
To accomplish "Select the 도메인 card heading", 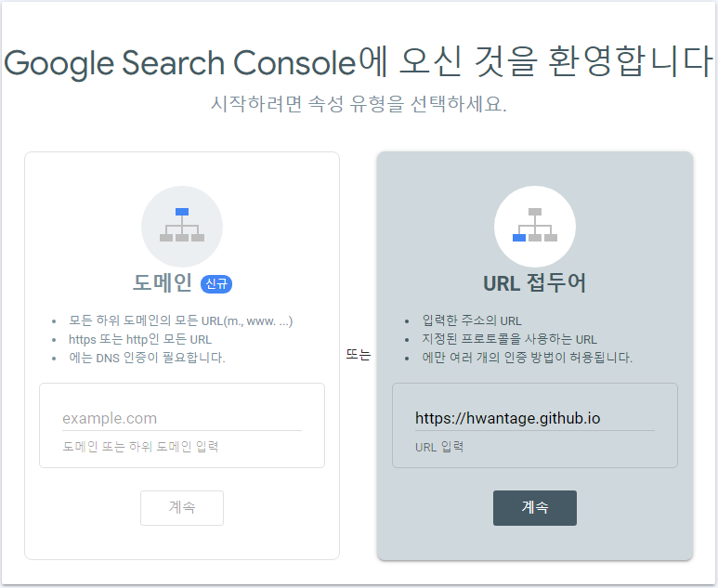I will tap(163, 282).
